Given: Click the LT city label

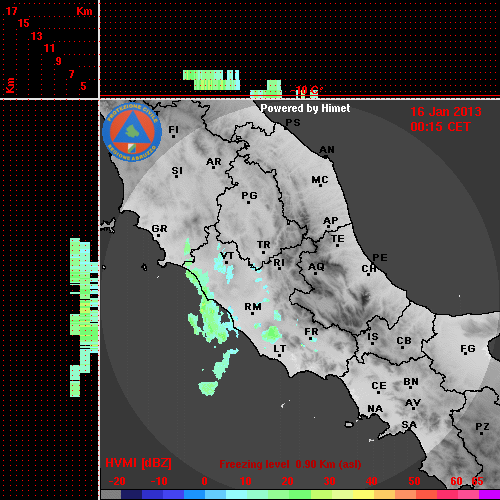Looking at the screenshot, I should click(x=280, y=349).
